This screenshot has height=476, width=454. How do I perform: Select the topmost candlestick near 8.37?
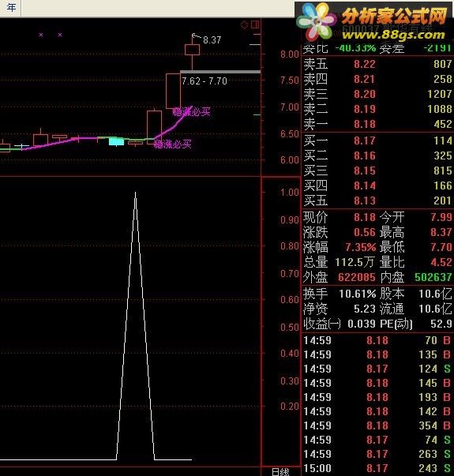click(192, 50)
